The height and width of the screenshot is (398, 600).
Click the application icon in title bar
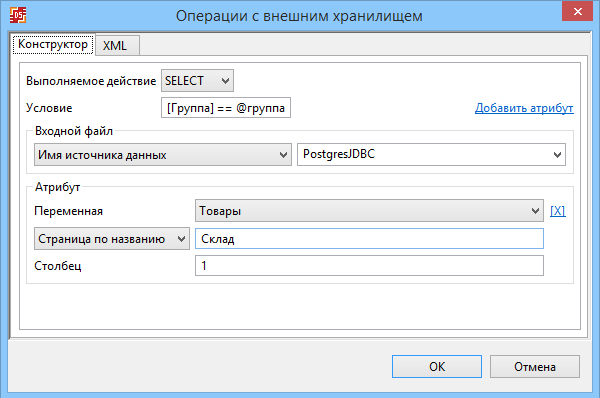point(18,15)
